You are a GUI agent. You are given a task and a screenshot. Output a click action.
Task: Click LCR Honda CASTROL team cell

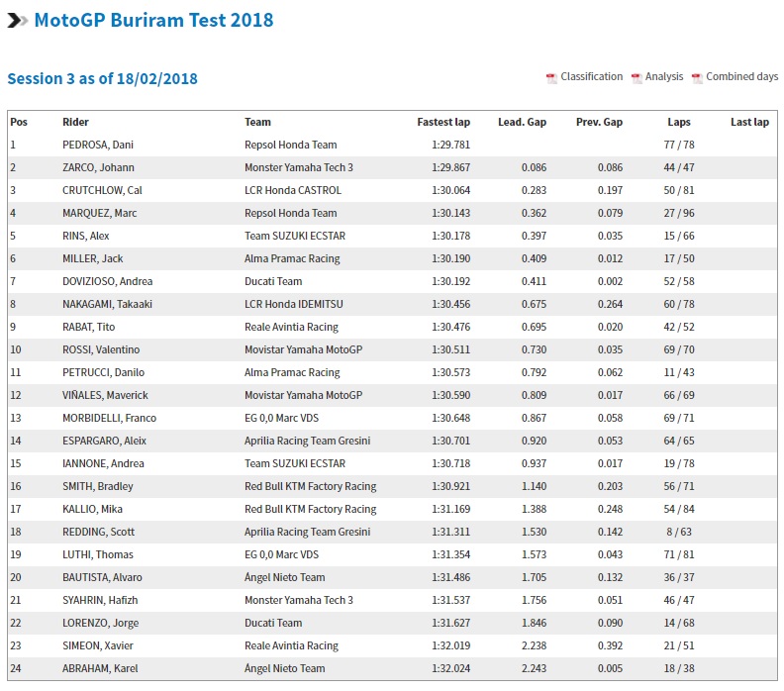(x=293, y=190)
